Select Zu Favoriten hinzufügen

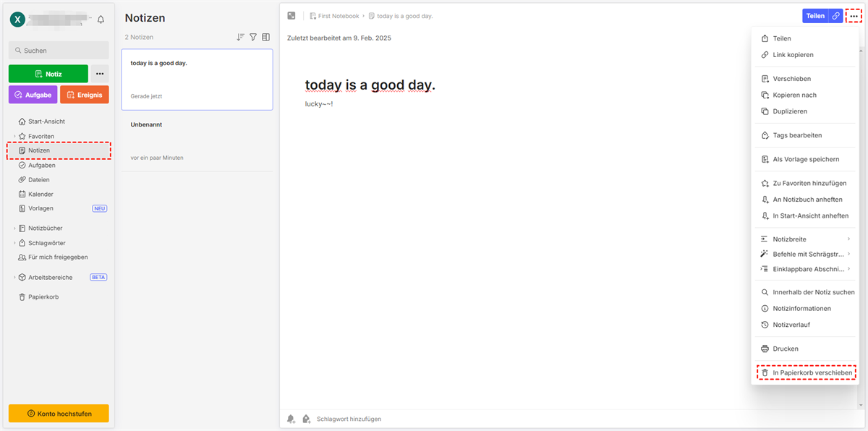pos(809,184)
